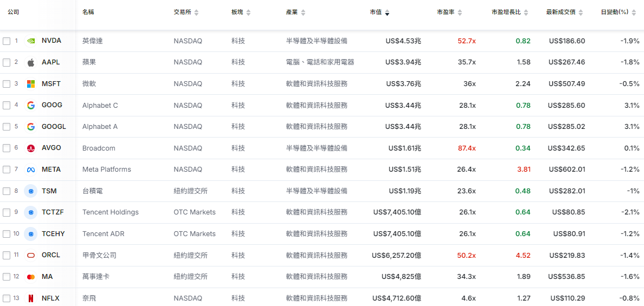
Task: Click the Meta logo icon
Action: pyautogui.click(x=31, y=170)
